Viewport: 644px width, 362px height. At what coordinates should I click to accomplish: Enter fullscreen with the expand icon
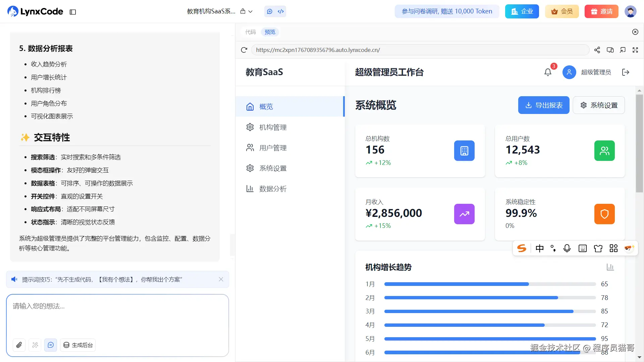pyautogui.click(x=635, y=50)
